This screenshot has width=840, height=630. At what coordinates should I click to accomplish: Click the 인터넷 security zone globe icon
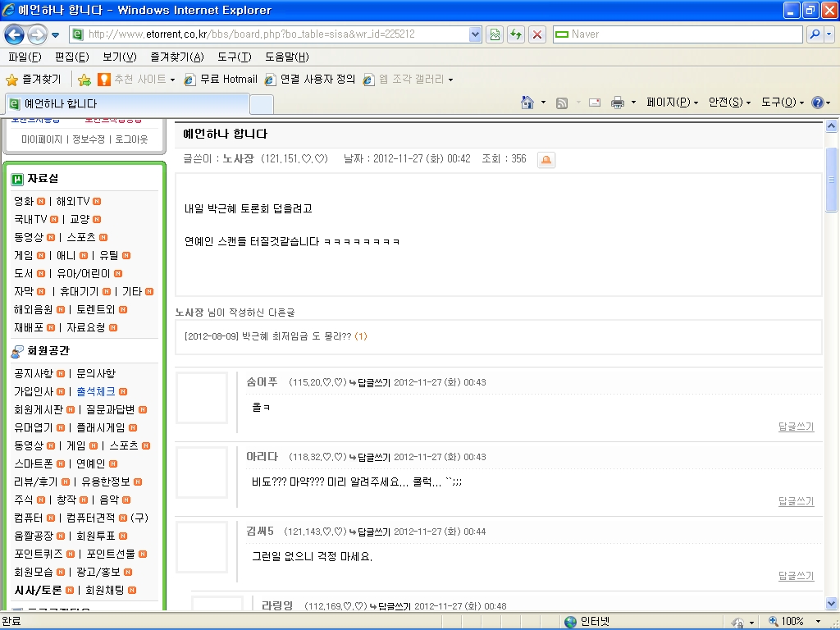point(571,622)
